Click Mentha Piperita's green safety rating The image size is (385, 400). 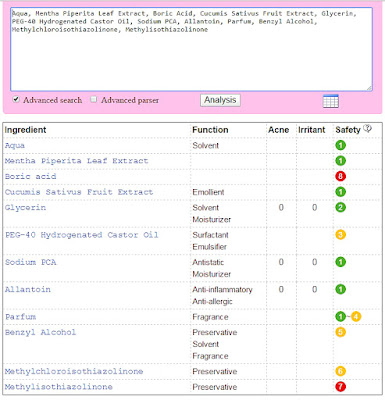[x=340, y=161]
